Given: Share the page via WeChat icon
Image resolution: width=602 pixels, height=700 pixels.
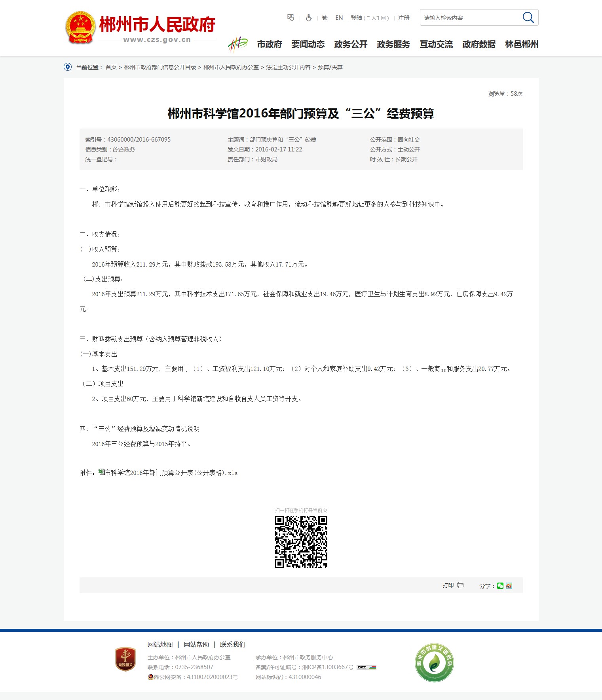Looking at the screenshot, I should (500, 586).
